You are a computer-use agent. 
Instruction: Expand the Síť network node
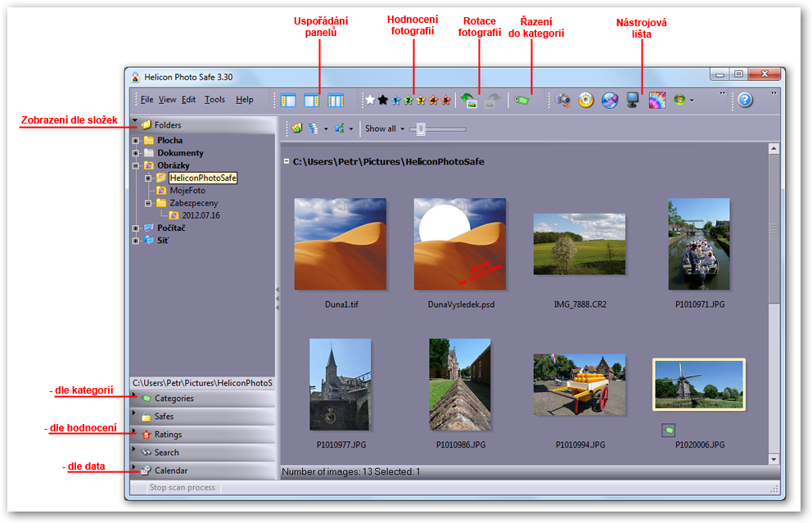tap(136, 241)
